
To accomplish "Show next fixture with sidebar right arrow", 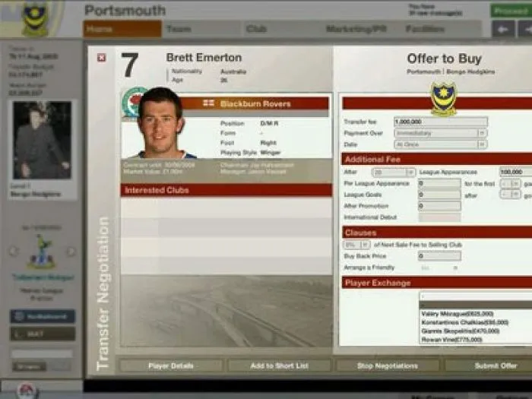I will click(71, 252).
